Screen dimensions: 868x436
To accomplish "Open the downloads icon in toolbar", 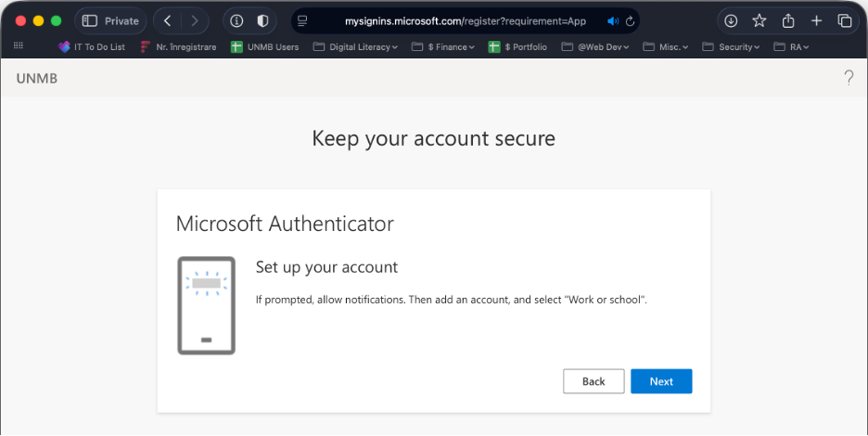I will click(x=731, y=20).
